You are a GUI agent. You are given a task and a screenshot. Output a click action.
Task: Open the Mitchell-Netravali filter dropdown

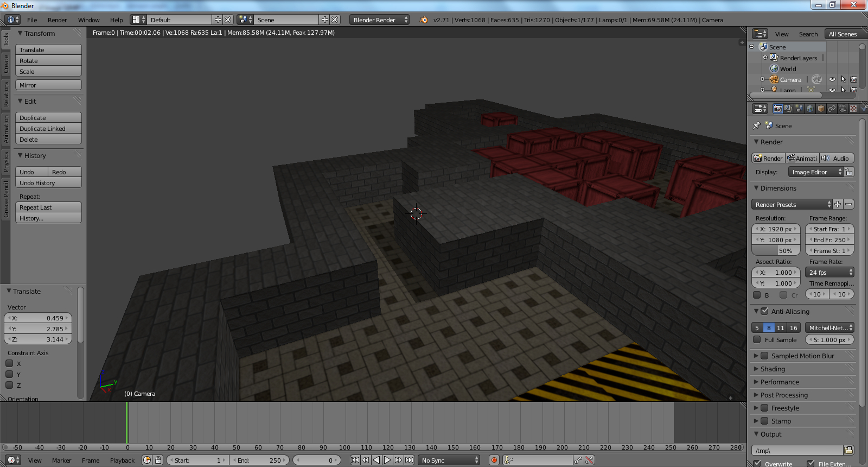click(829, 327)
